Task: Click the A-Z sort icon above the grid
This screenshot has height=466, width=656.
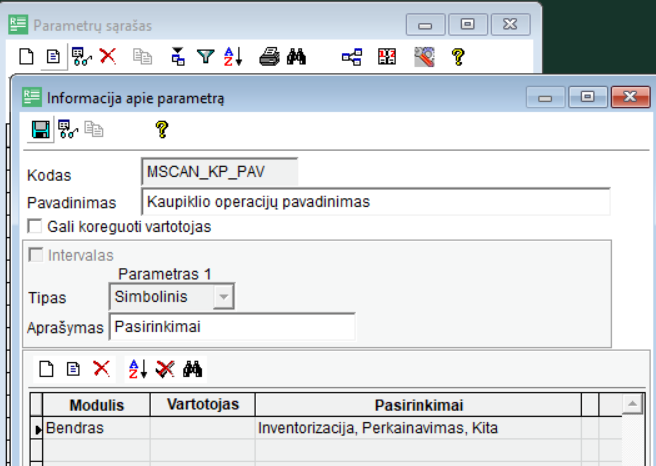Action: pos(137,369)
